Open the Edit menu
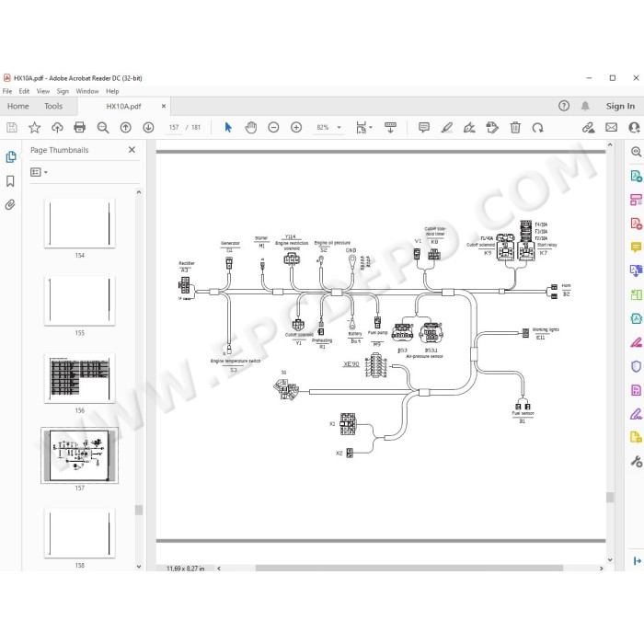Viewport: 644px width, 644px height. tap(24, 91)
